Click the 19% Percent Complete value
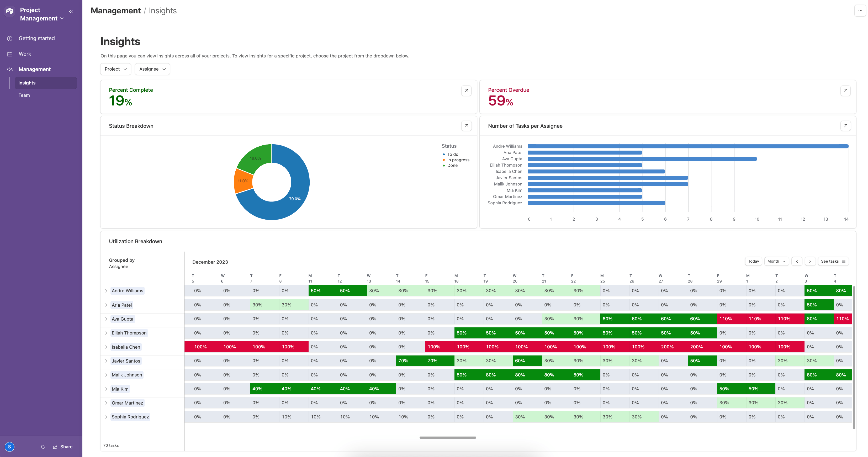This screenshot has height=457, width=868. (120, 101)
